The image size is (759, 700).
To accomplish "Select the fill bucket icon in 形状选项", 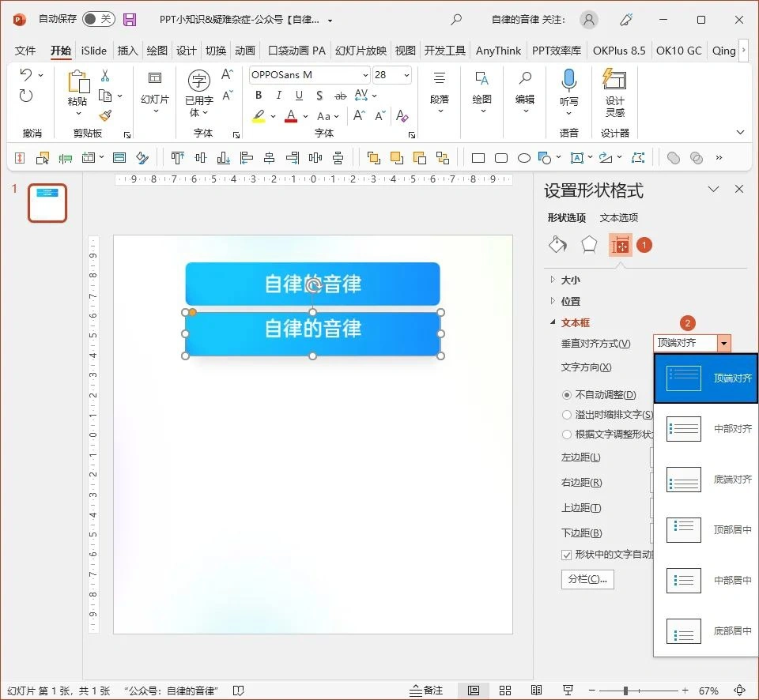I will coord(557,245).
